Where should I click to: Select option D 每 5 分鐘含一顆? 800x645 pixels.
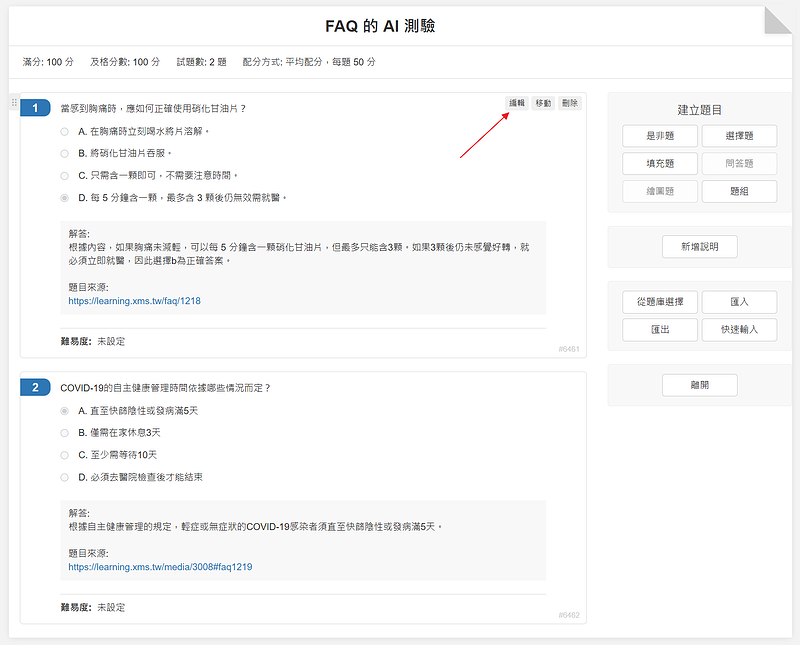point(65,198)
